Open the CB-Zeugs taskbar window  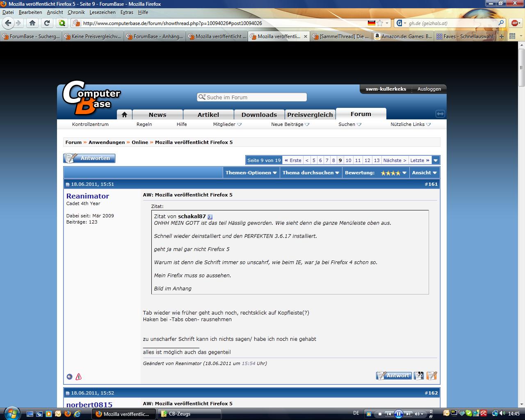[x=189, y=414]
